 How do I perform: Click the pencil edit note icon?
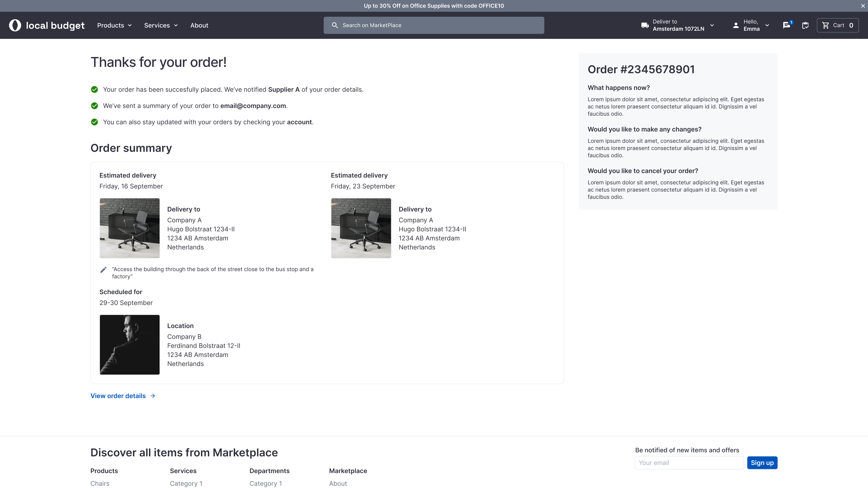click(x=104, y=270)
